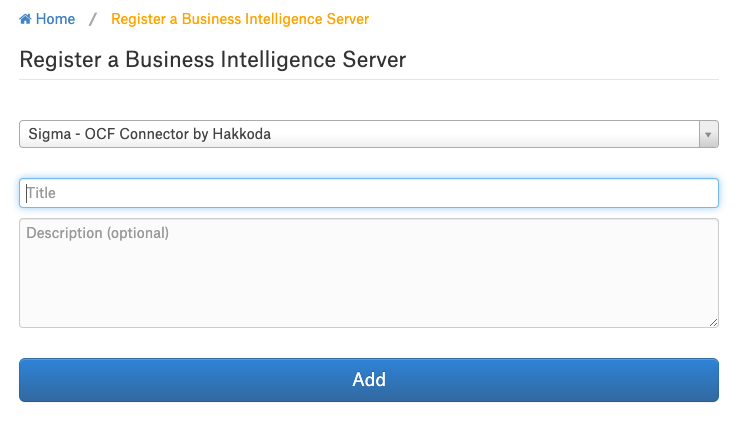This screenshot has height=428, width=742.
Task: Select 'Sigma - OCF Connector by Hakkoda' text
Action: [150, 134]
